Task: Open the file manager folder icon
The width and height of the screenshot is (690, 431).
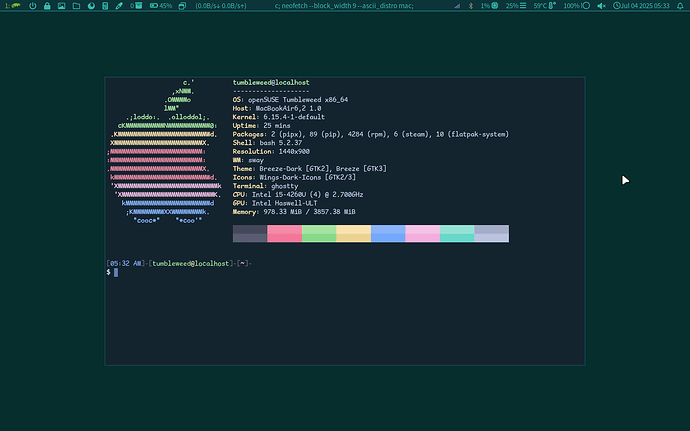Action: [76, 6]
